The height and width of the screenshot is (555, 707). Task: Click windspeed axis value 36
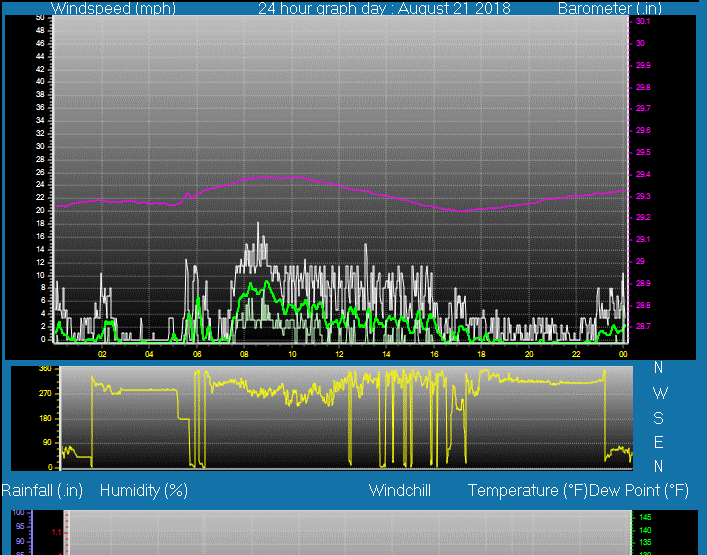tap(40, 107)
